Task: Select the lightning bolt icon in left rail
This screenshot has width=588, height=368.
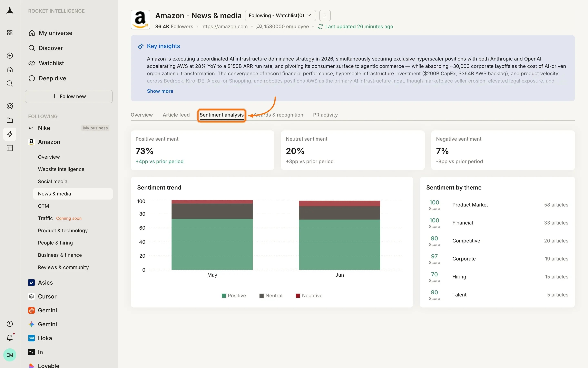Action: (x=10, y=134)
